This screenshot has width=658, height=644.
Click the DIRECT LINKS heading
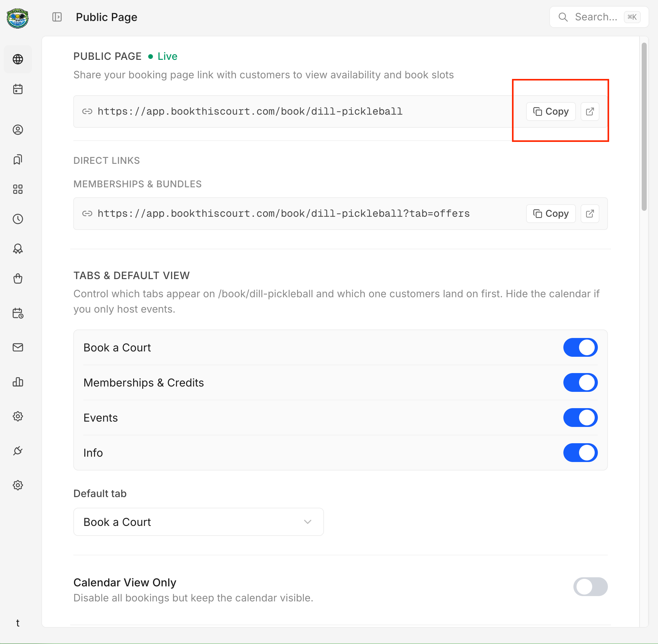click(x=107, y=160)
